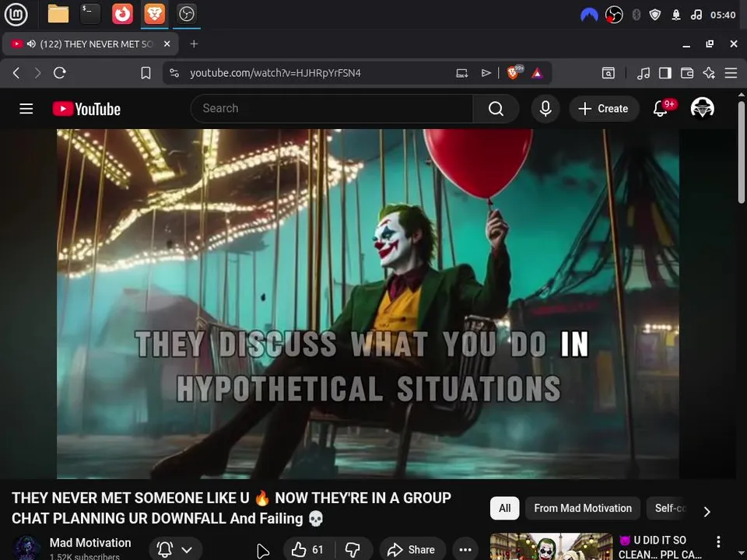
Task: Show more filter chips with the right chevron
Action: (x=707, y=511)
